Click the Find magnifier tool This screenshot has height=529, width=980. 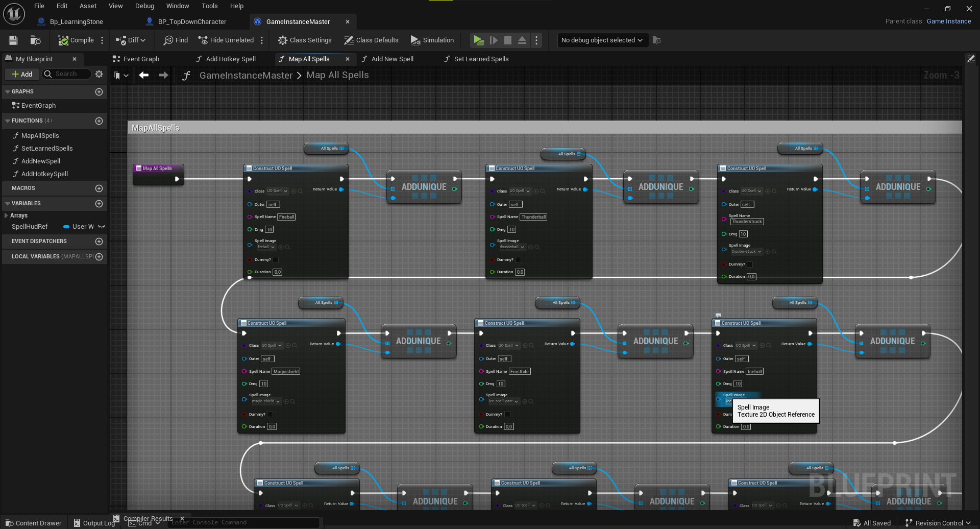click(176, 40)
